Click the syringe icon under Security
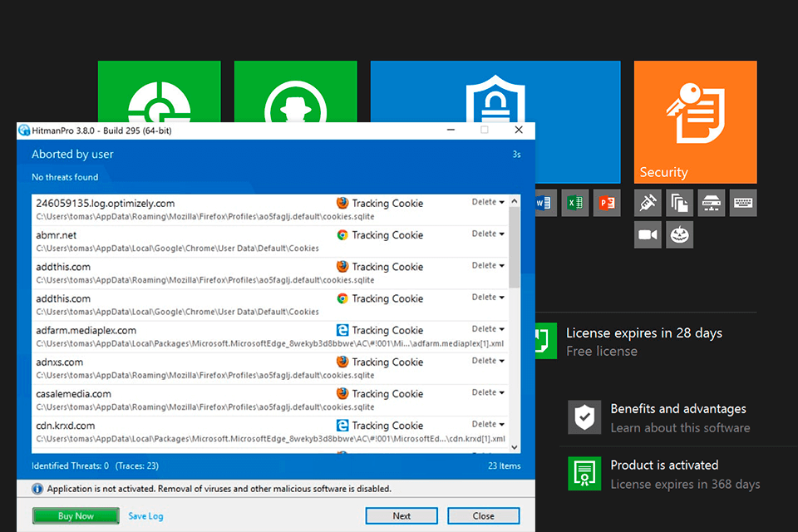The width and height of the screenshot is (798, 532). coord(648,204)
